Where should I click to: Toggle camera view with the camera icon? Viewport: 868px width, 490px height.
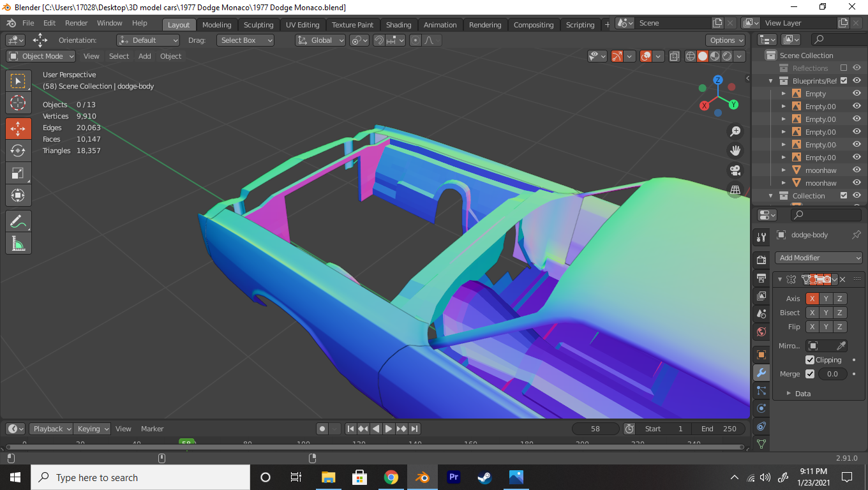point(735,170)
